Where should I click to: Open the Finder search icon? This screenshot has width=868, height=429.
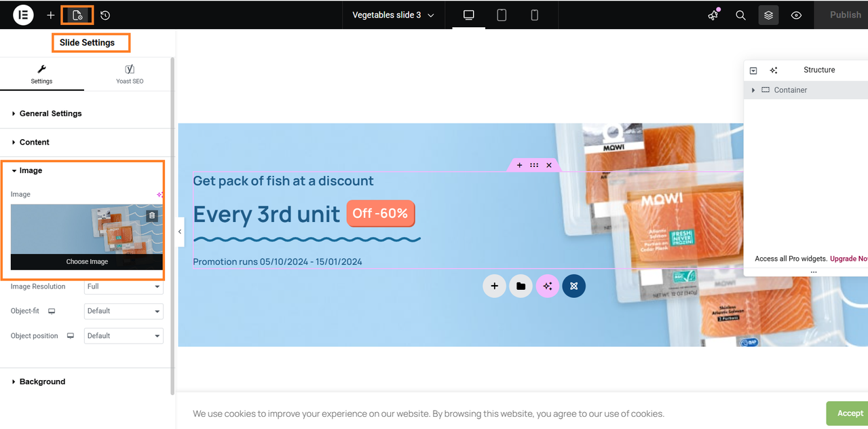click(x=740, y=15)
